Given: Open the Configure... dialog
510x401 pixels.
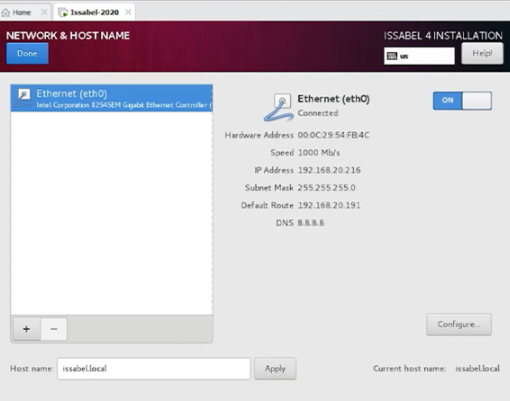Looking at the screenshot, I should (459, 324).
